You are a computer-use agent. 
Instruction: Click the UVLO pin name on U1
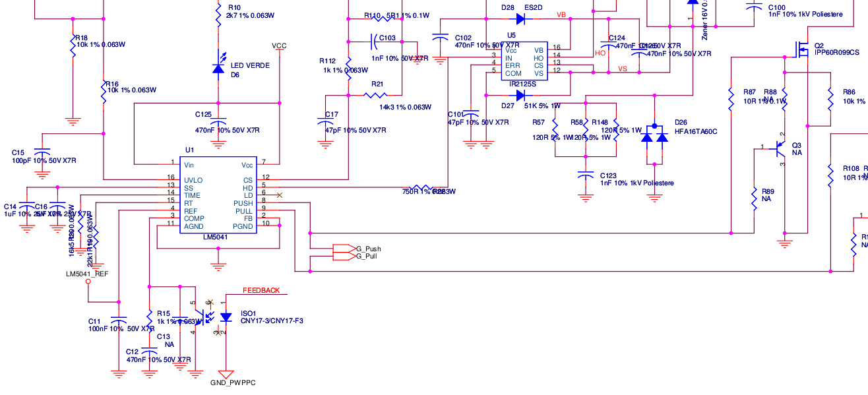193,180
